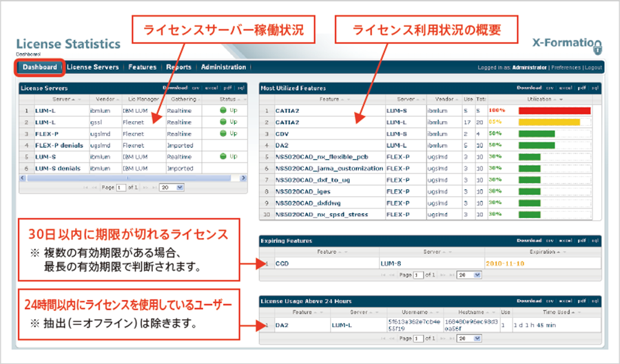This screenshot has height=364, width=620.
Task: Open the Administration tab
Action: coord(223,67)
